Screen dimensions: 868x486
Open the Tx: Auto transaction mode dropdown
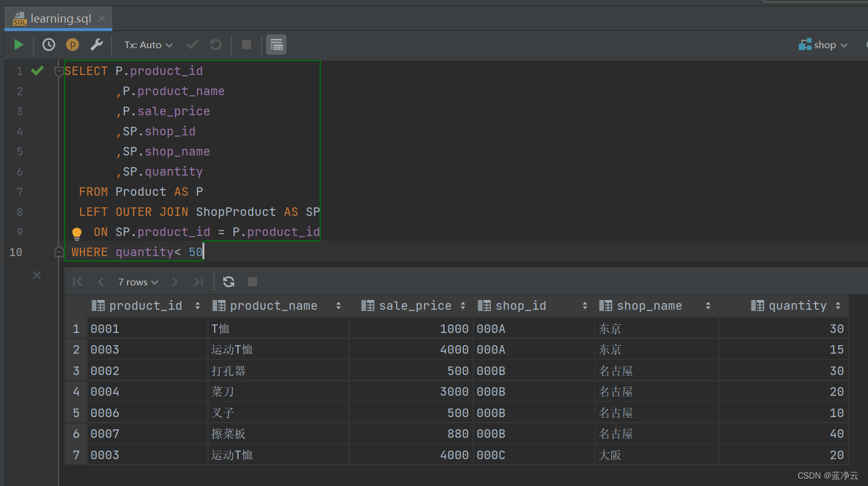(x=148, y=45)
